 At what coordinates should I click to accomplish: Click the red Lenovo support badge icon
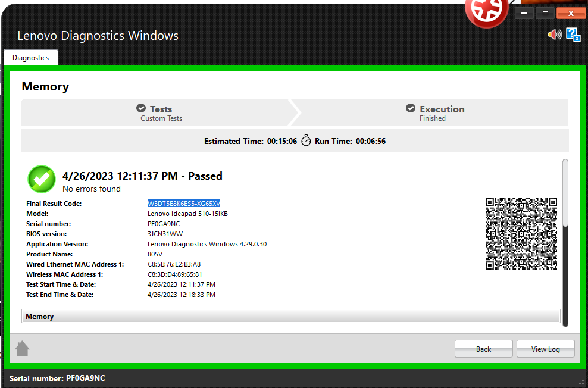point(487,12)
